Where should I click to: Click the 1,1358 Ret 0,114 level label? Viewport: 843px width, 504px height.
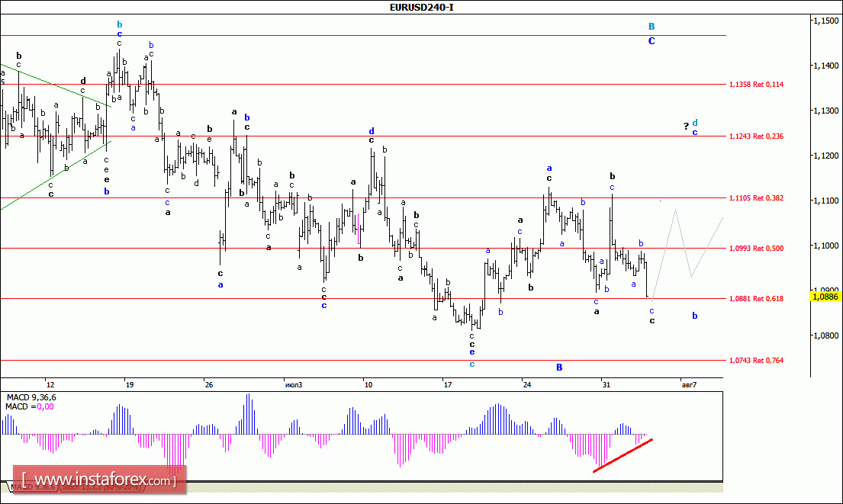[756, 84]
